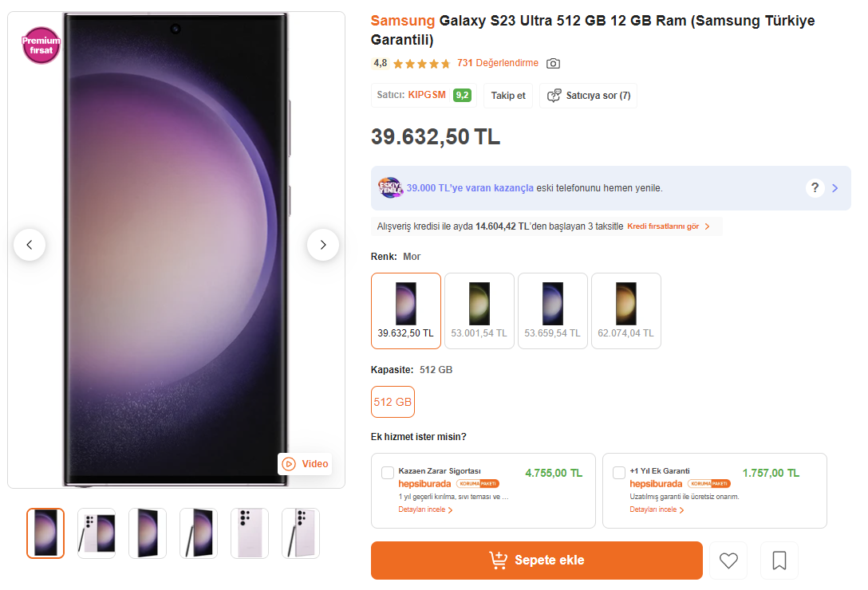868x590 pixels.
Task: Click the camera icon beside reviews
Action: tap(553, 63)
